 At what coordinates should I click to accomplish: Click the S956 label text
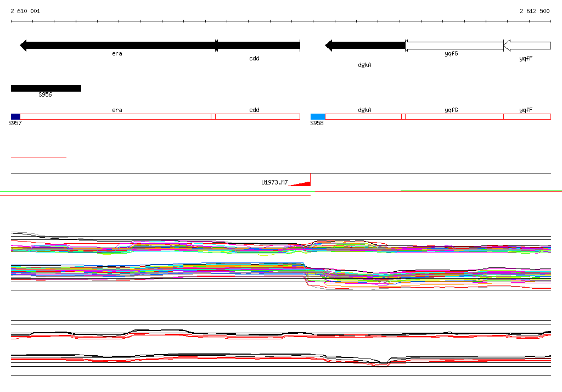(45, 94)
